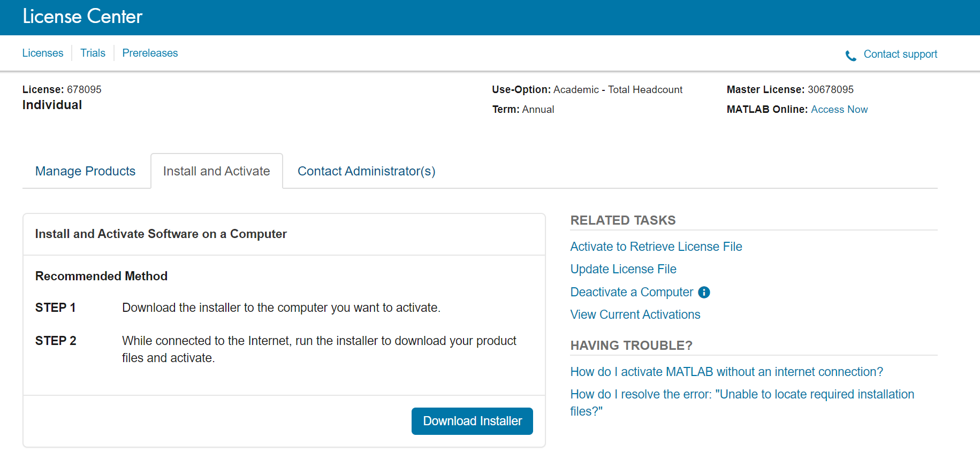This screenshot has height=460, width=980.
Task: Click the 'While connected to the Internet' instruction text
Action: (319, 349)
